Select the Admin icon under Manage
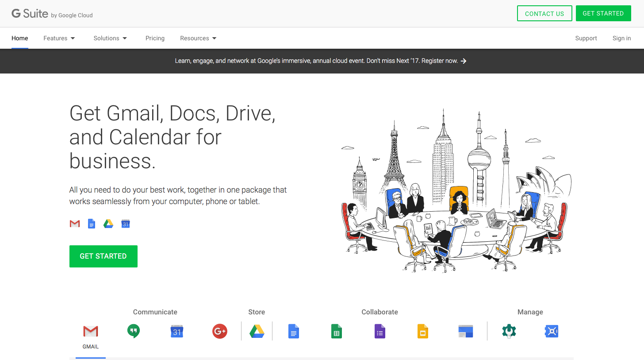Viewport: 644px width, 360px height. pos(509,331)
